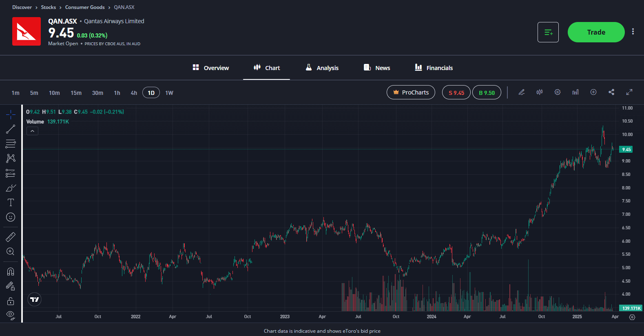Expand chart to fullscreen
The width and height of the screenshot is (644, 336).
629,92
